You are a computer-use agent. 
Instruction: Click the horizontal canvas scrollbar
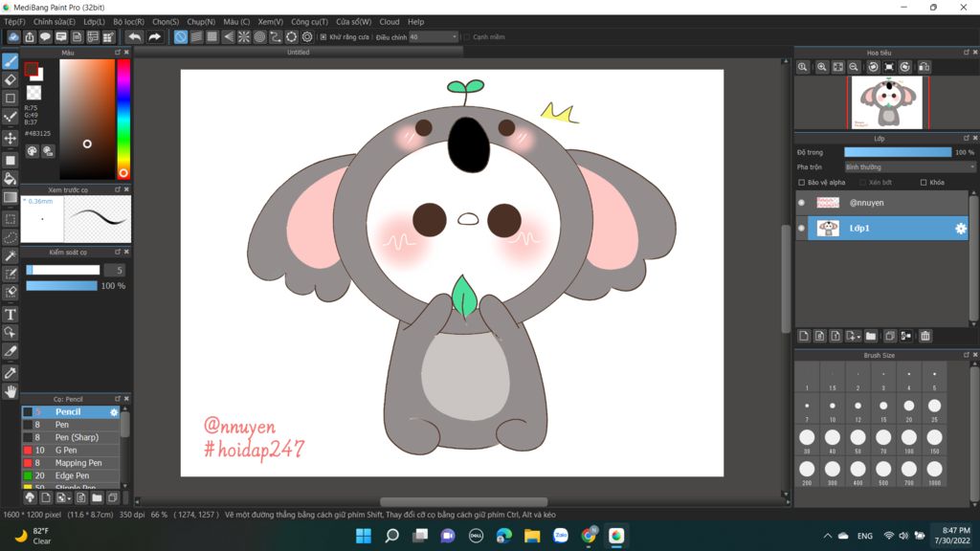coord(464,501)
